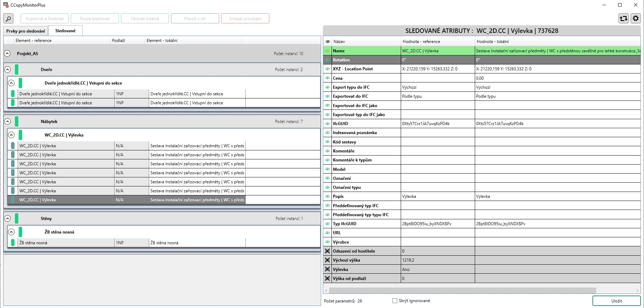Click the Podlaží column header
Image resolution: width=644 pixels, height=308 pixels.
click(x=128, y=41)
